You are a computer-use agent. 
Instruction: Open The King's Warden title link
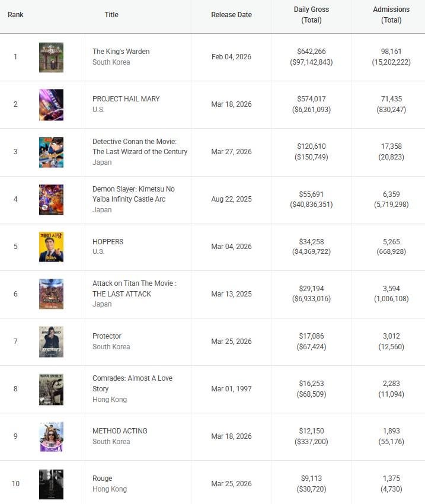[x=121, y=52]
